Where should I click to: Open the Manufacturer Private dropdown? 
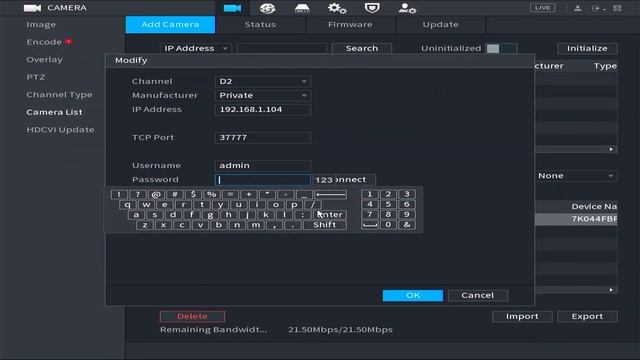pyautogui.click(x=262, y=95)
